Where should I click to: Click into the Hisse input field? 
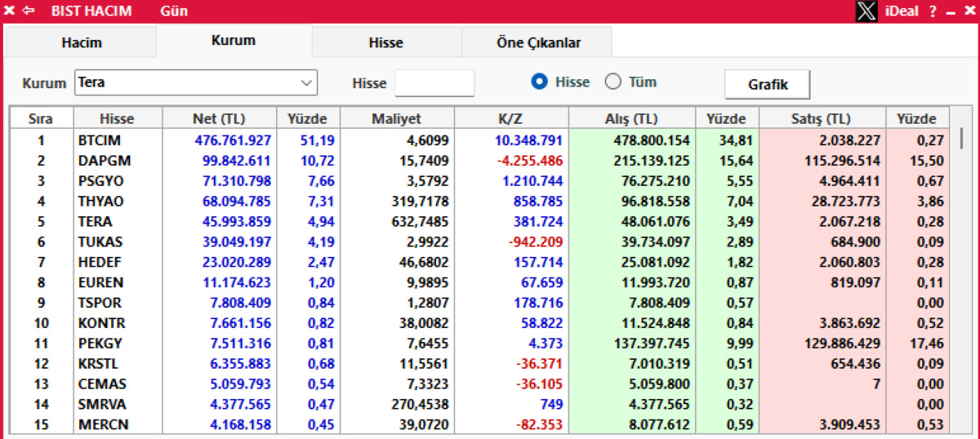434,83
